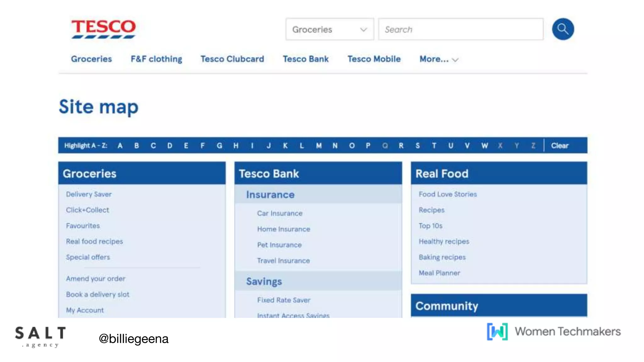This screenshot has width=644, height=362.
Task: Click the SALT agency logo
Action: coord(41,336)
